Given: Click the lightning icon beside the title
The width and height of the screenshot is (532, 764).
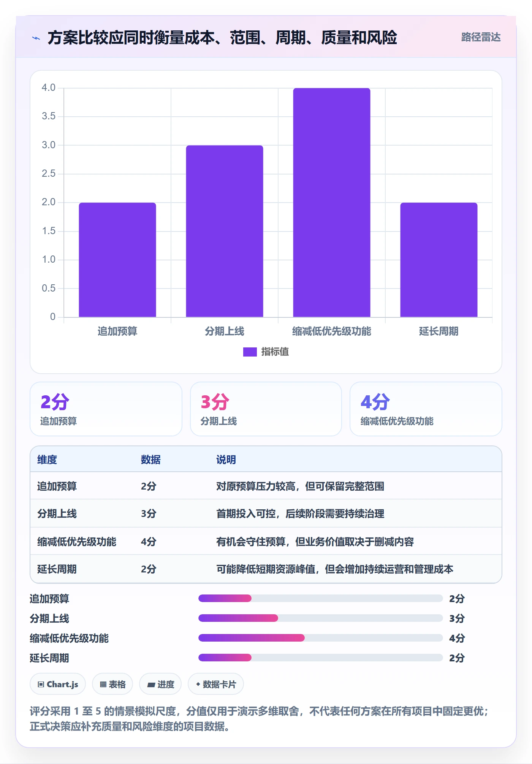Looking at the screenshot, I should (36, 38).
